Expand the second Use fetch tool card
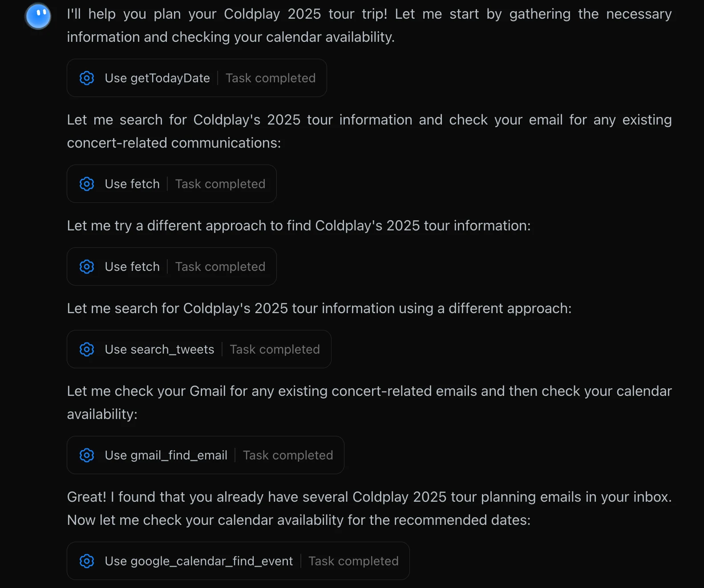The image size is (704, 588). (x=172, y=266)
